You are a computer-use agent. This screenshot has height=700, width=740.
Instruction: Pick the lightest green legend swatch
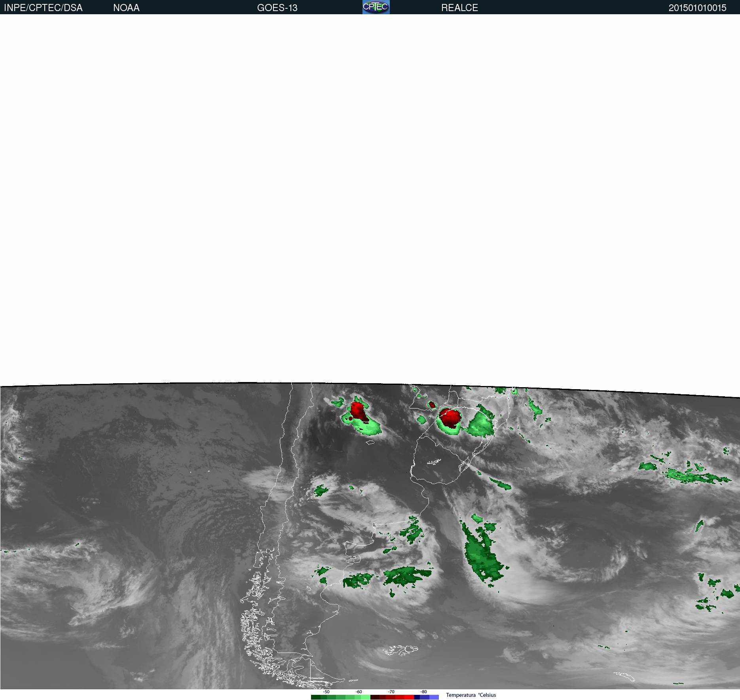tap(366, 697)
